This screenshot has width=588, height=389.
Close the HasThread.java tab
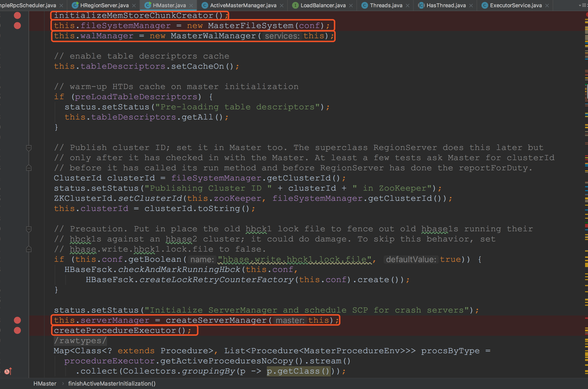pyautogui.click(x=471, y=6)
